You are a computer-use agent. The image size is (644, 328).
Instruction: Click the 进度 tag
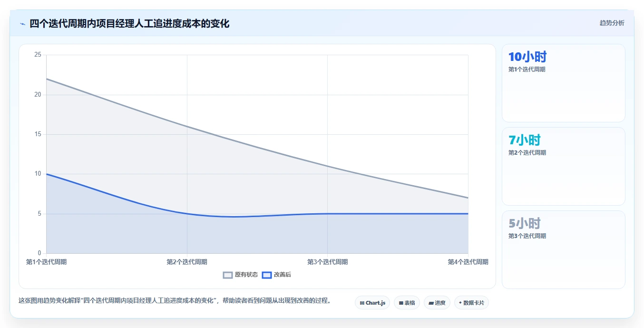(x=437, y=303)
